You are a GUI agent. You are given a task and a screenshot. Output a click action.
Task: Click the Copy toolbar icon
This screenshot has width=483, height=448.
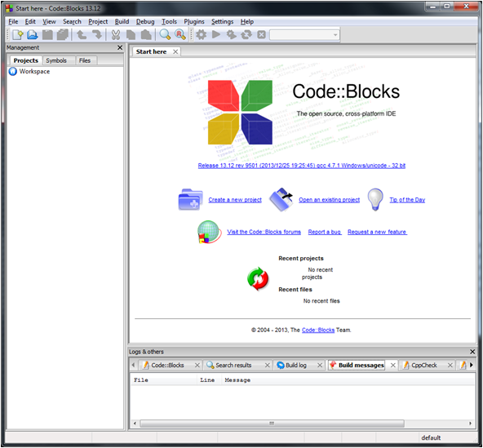click(131, 34)
